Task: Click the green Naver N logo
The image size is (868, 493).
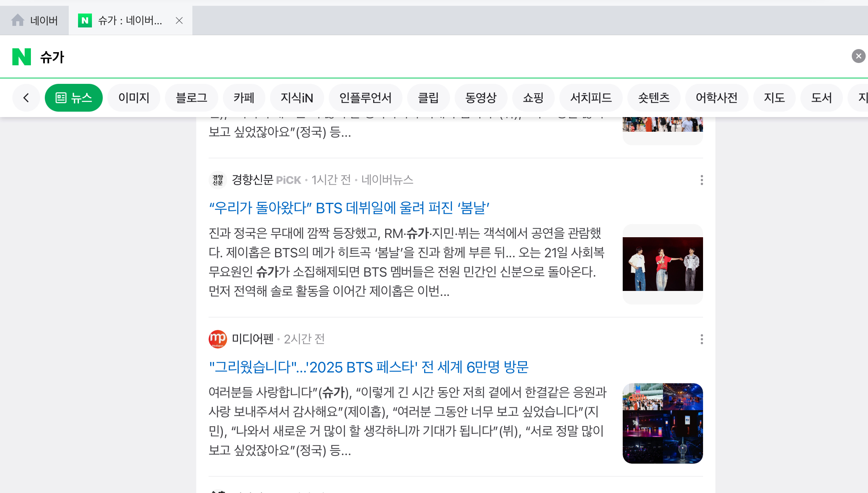Action: (x=22, y=57)
